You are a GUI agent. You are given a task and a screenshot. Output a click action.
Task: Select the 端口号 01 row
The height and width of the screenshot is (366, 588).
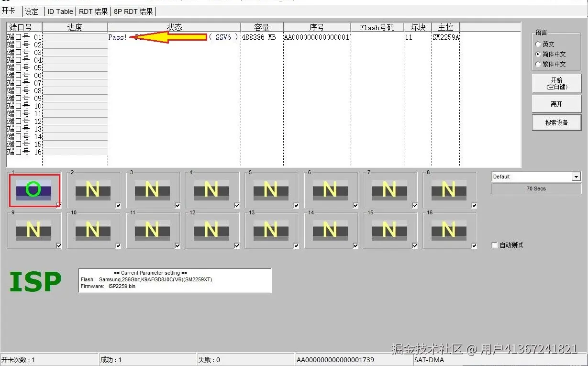25,37
